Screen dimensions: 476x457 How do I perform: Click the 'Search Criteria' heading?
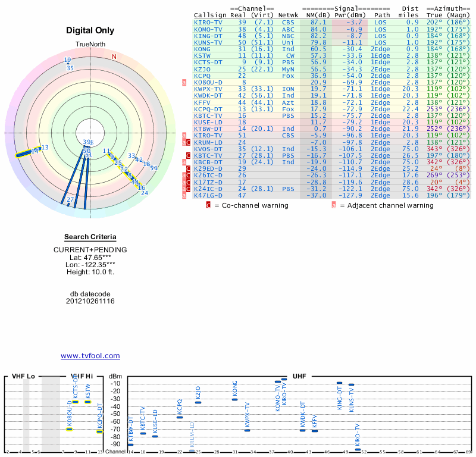[x=90, y=237]
